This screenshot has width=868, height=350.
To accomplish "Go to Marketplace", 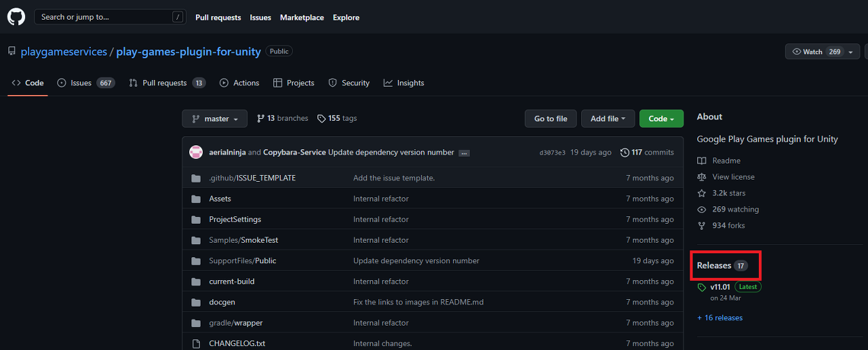I will [302, 18].
